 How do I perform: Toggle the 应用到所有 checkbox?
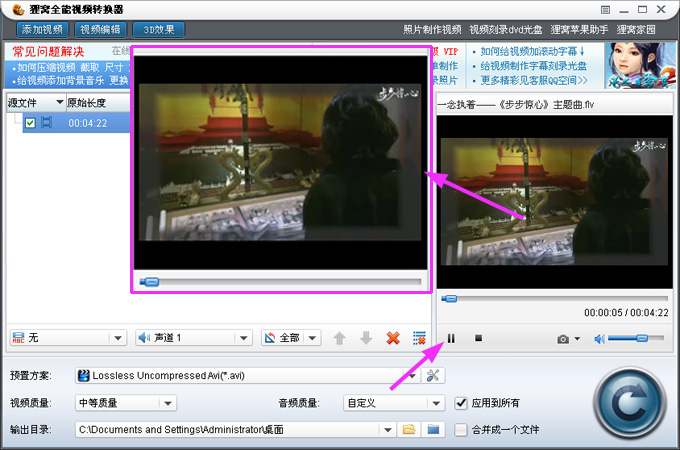[x=461, y=403]
